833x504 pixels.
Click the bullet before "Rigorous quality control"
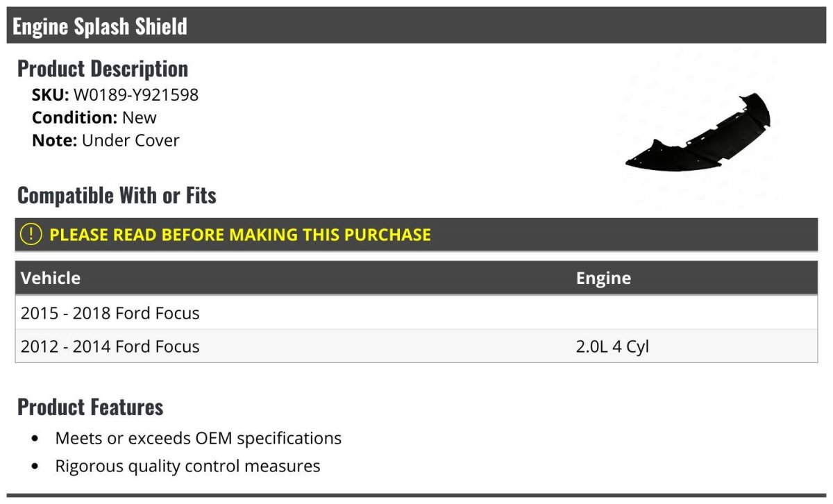coord(36,467)
